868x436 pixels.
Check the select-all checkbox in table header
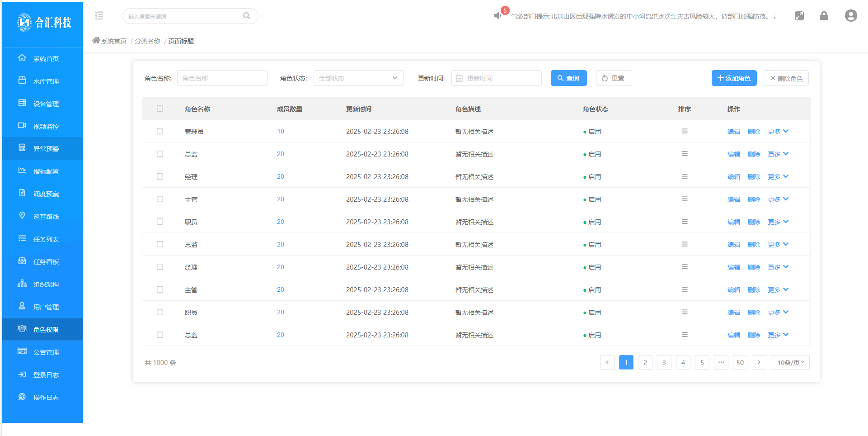(160, 109)
